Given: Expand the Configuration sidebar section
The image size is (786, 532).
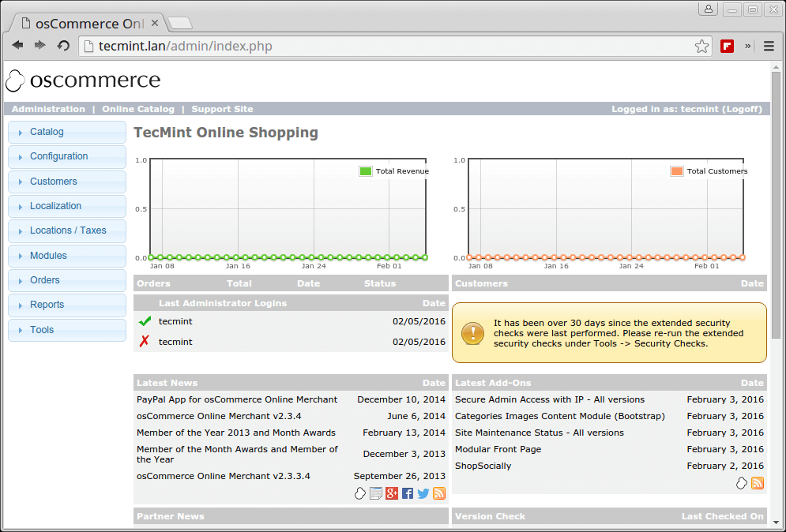Looking at the screenshot, I should point(67,157).
